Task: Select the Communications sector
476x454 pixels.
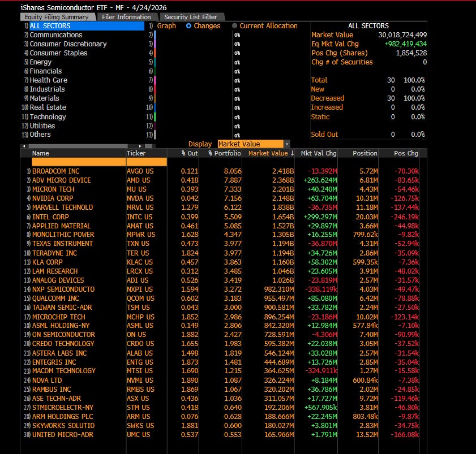Action: click(56, 35)
